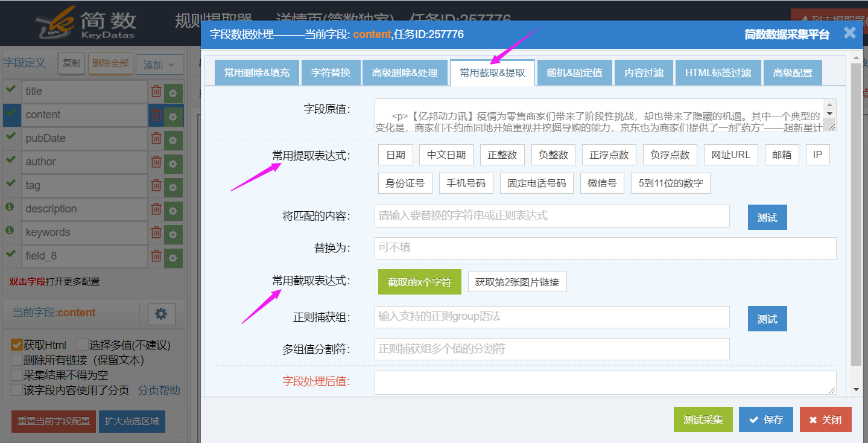This screenshot has width=868, height=443.
Task: Click the 日期 extraction expression button
Action: point(396,155)
